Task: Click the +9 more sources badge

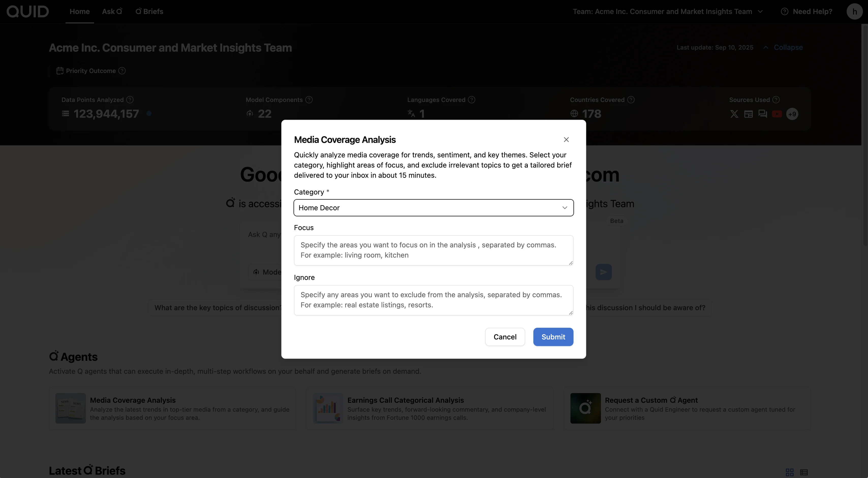Action: point(792,114)
